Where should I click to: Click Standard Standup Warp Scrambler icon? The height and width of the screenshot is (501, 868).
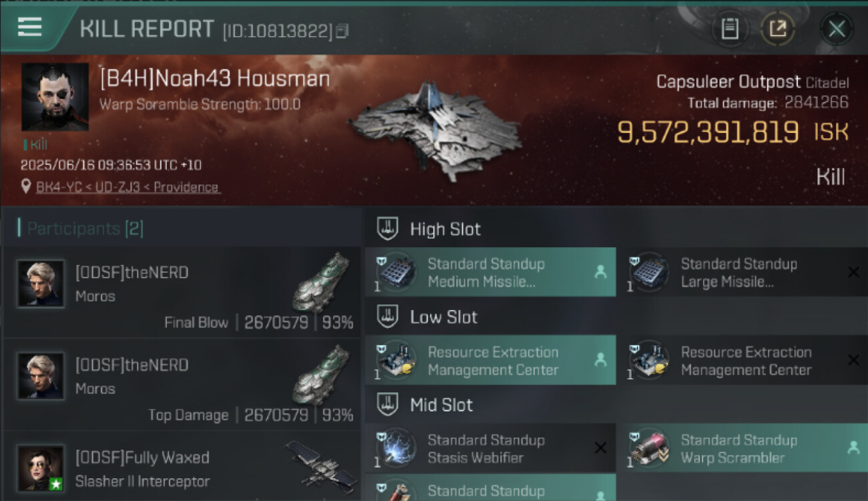click(649, 449)
